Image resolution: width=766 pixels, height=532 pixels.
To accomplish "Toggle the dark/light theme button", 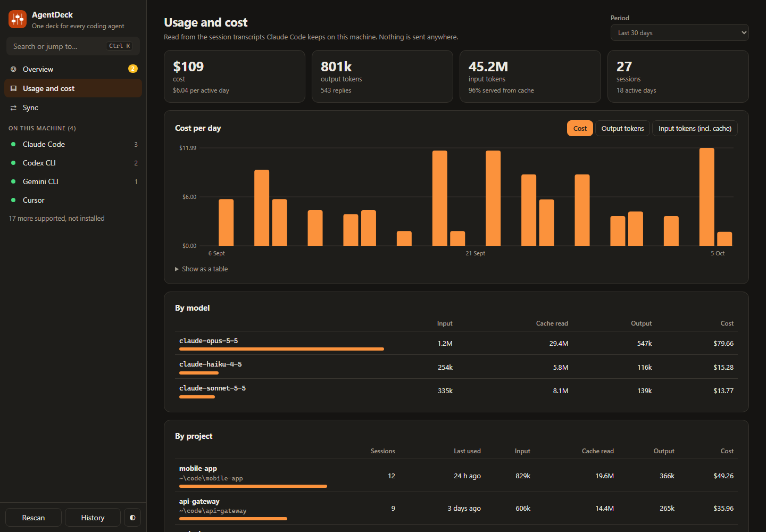I will pos(132,518).
